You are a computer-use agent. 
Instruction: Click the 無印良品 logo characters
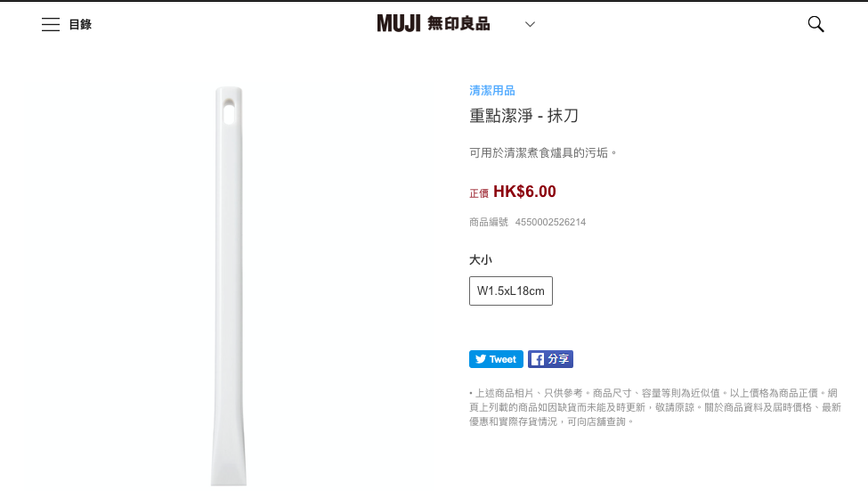click(458, 24)
